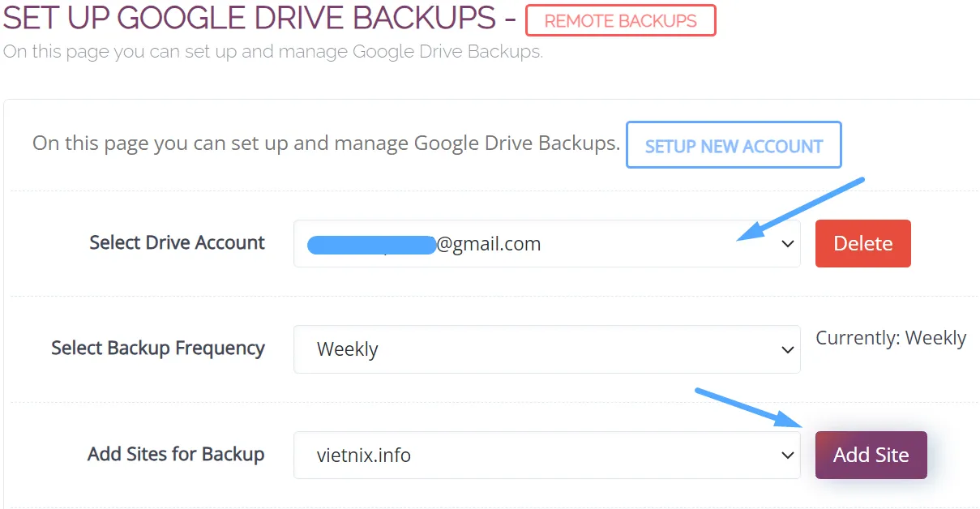Open the REMOTE BACKUPS page
The height and width of the screenshot is (509, 980).
pyautogui.click(x=620, y=21)
